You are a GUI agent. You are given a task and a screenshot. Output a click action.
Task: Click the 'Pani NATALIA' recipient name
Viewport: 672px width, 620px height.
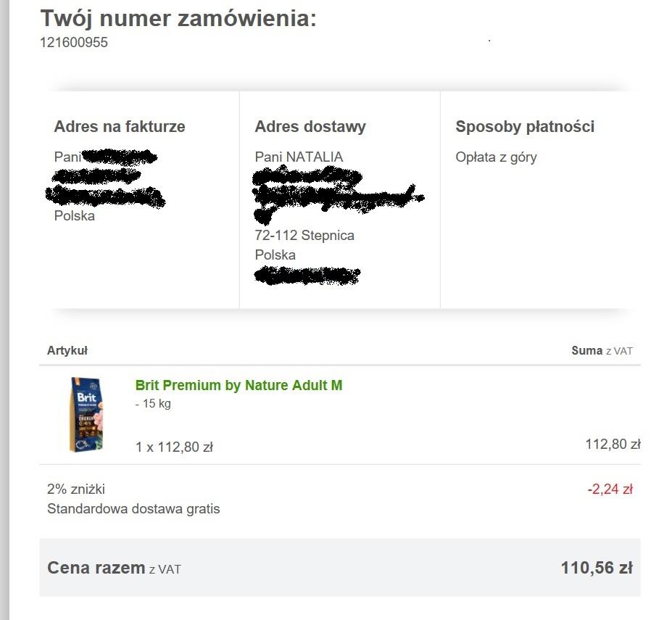point(299,157)
